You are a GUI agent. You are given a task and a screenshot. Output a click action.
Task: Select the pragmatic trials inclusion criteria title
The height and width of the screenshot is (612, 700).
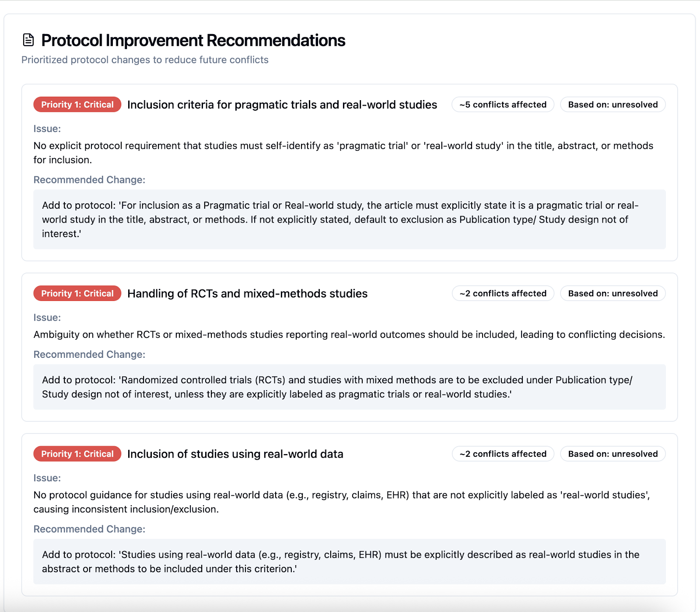[282, 105]
